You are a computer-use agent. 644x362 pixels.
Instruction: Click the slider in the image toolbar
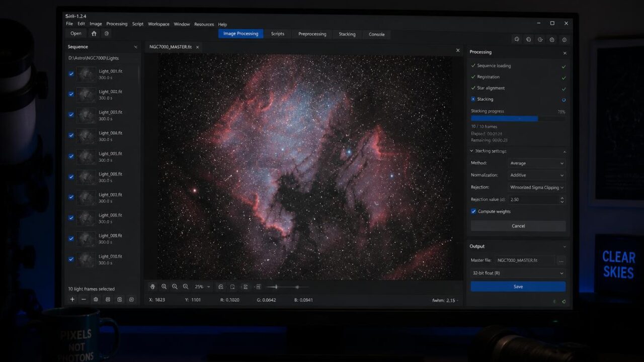pyautogui.click(x=288, y=287)
